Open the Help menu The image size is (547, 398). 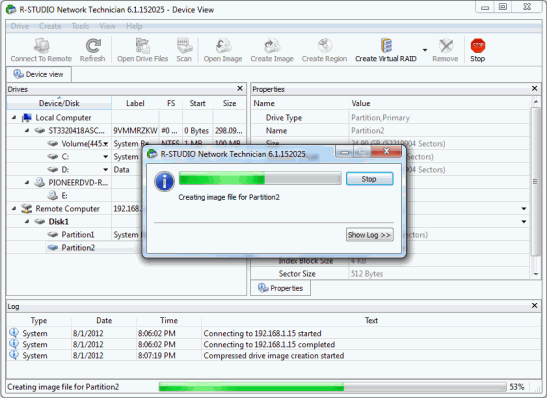coord(134,26)
